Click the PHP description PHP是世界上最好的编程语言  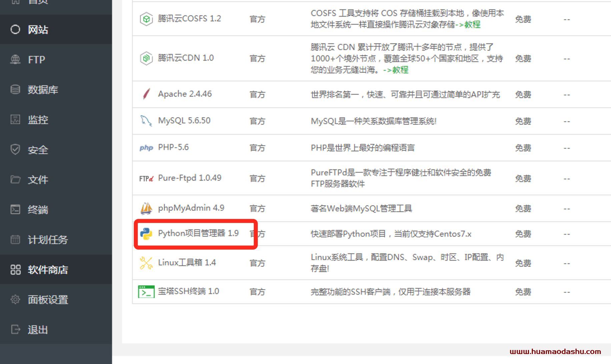(363, 148)
